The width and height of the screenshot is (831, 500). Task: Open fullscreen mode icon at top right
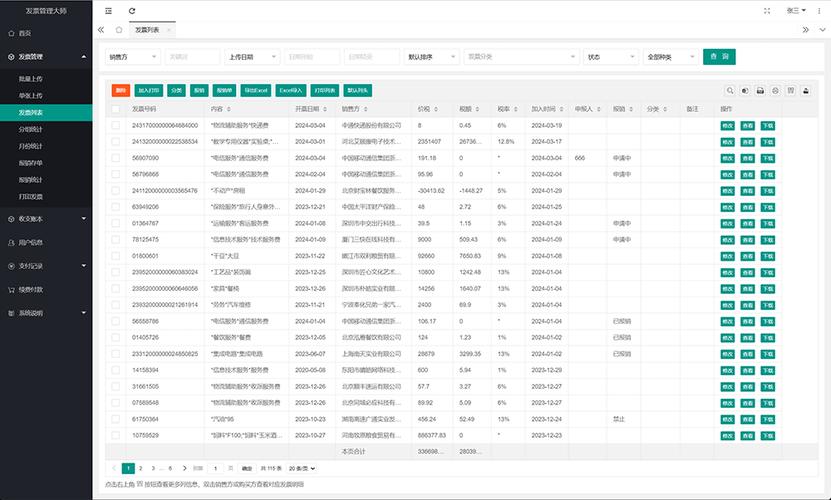(x=767, y=11)
